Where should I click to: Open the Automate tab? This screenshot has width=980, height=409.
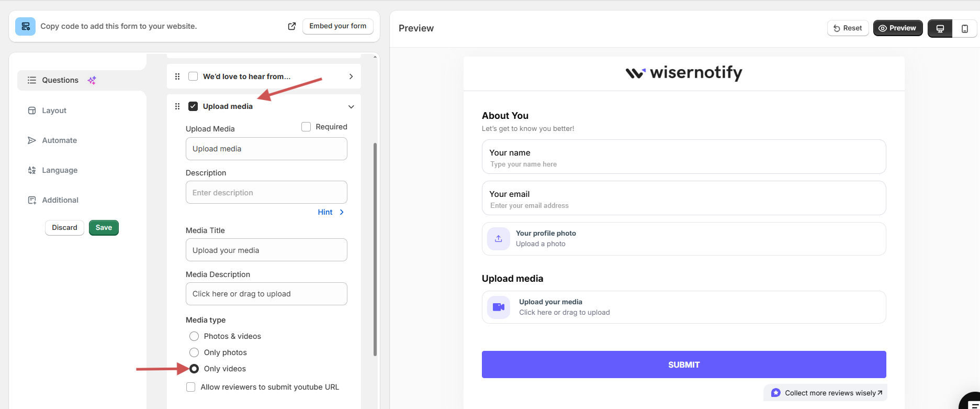coord(59,140)
